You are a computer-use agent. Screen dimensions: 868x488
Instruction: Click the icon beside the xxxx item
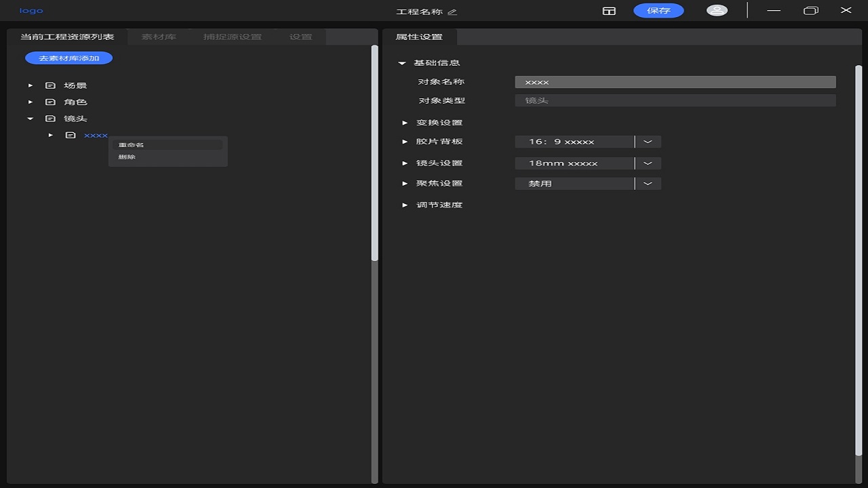70,136
